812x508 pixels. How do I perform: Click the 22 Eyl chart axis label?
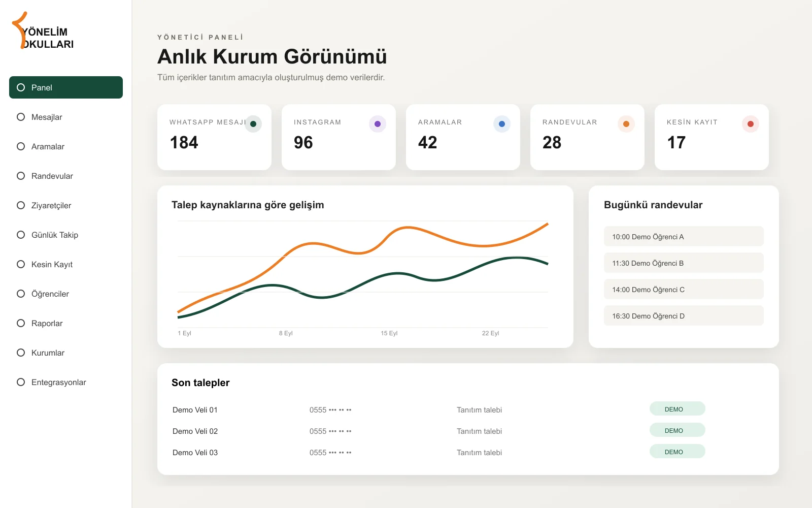[490, 333]
